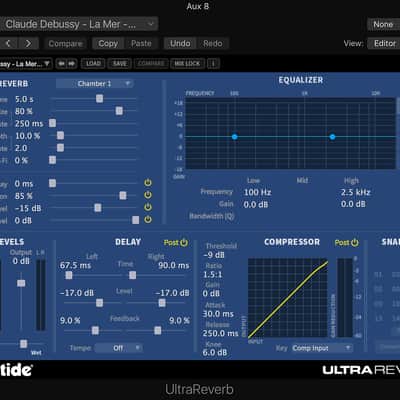This screenshot has width=400, height=400.
Task: Open the side chain None dropdown
Action: pos(383,24)
